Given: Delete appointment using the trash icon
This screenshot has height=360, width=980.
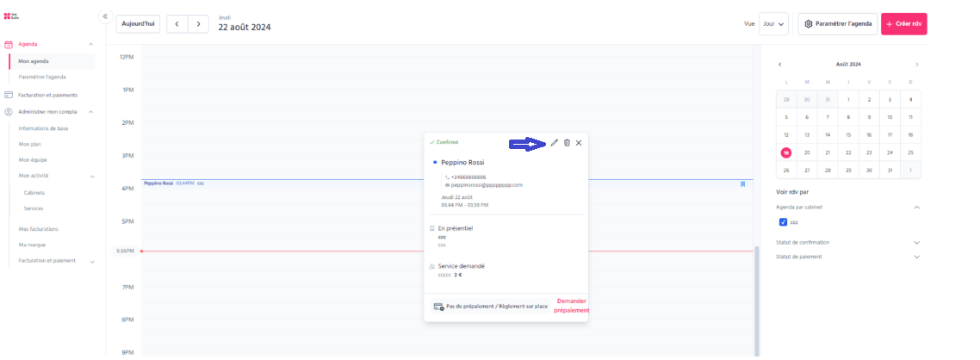Looking at the screenshot, I should (x=567, y=143).
